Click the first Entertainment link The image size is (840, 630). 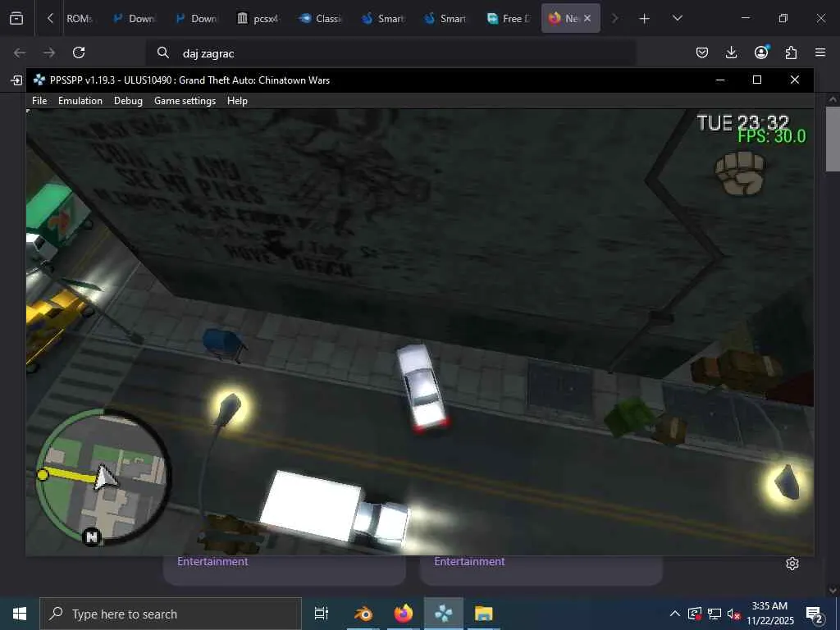point(212,561)
